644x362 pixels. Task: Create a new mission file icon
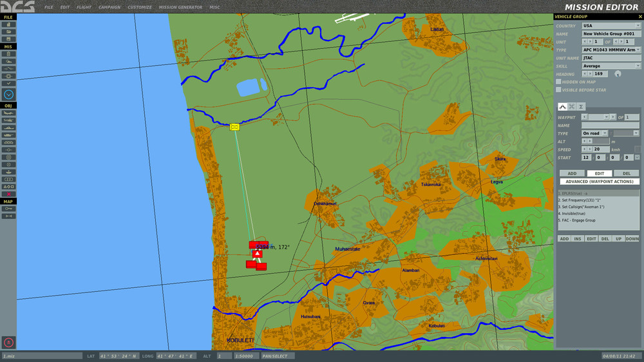point(8,24)
